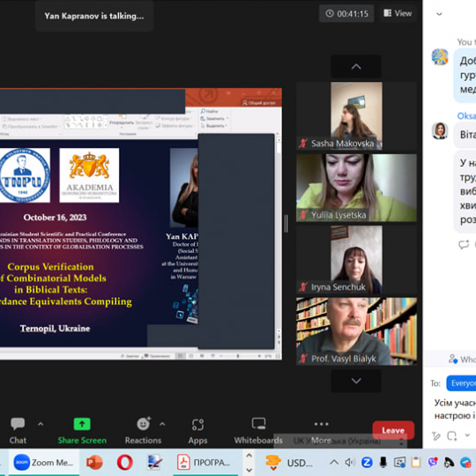The image size is (476, 476).
Task: Click Akademia logo on slide
Action: click(x=89, y=175)
